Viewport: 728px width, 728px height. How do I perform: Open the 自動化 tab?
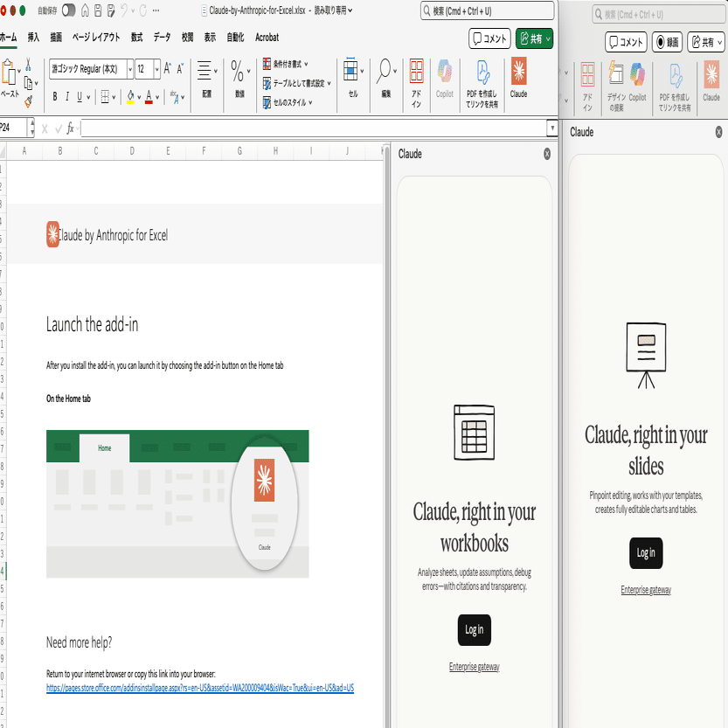(235, 37)
